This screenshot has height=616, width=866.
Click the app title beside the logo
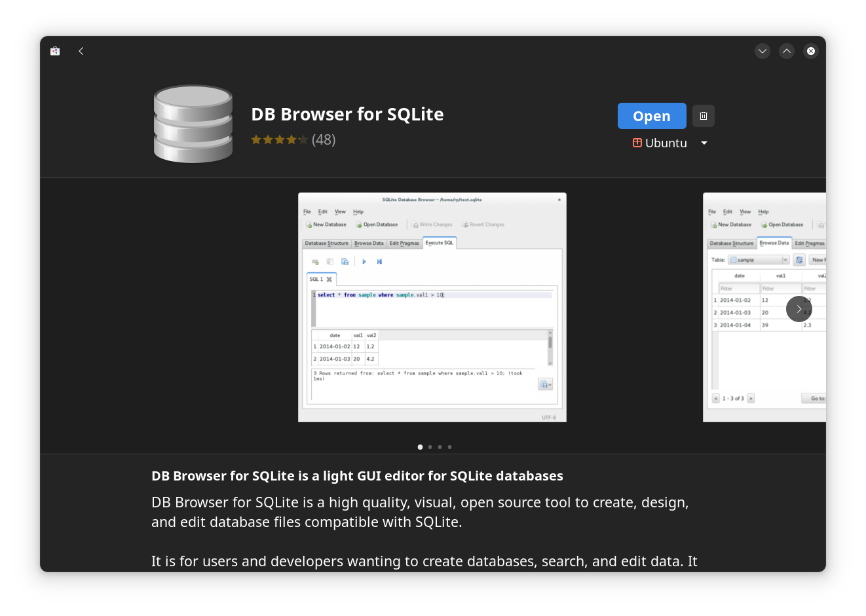(x=347, y=115)
